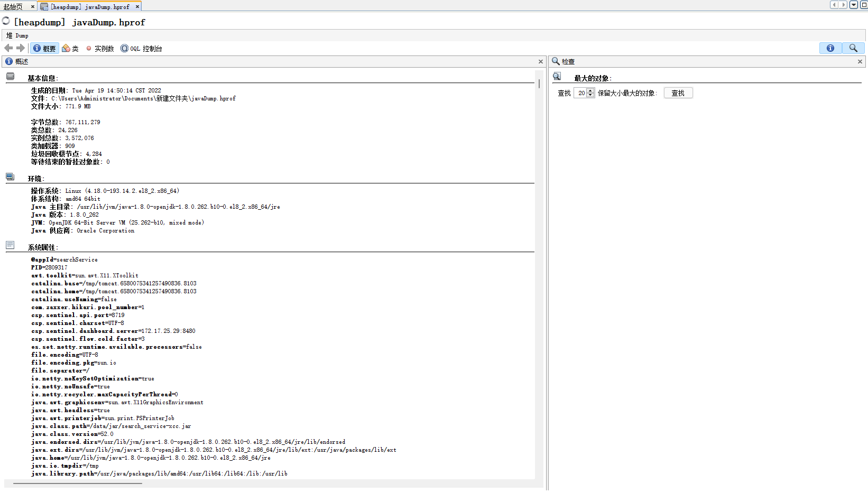Image resolution: width=868 pixels, height=493 pixels.
Task: Click the 实例总数 3,572,076 line
Action: pyautogui.click(x=62, y=138)
